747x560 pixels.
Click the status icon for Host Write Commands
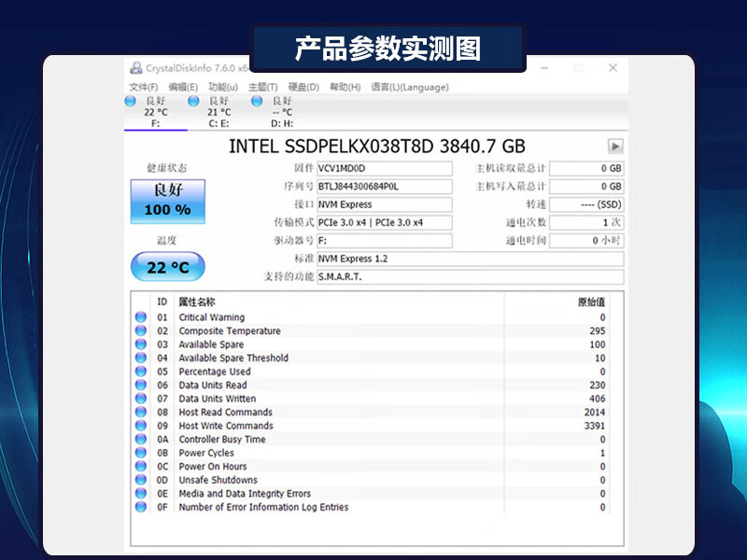point(141,426)
